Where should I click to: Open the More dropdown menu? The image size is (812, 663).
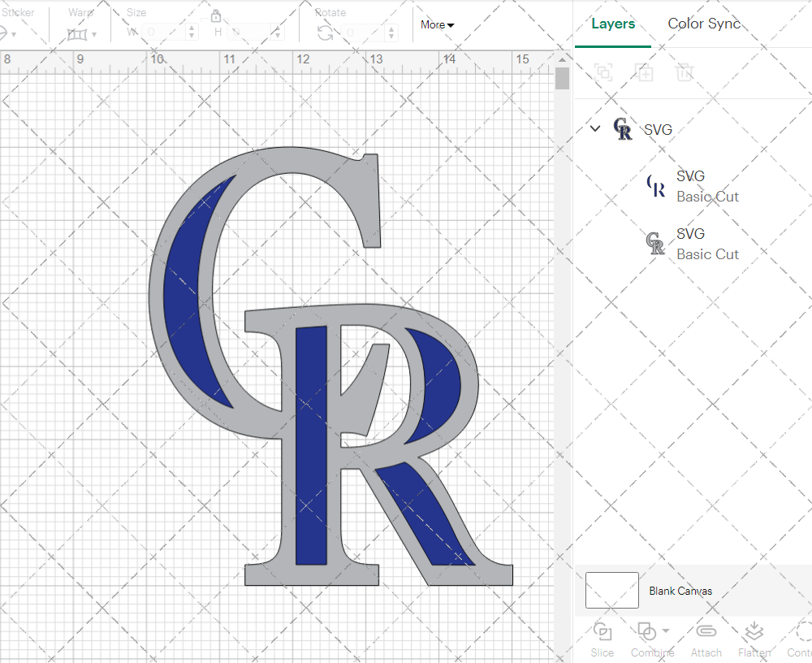437,25
